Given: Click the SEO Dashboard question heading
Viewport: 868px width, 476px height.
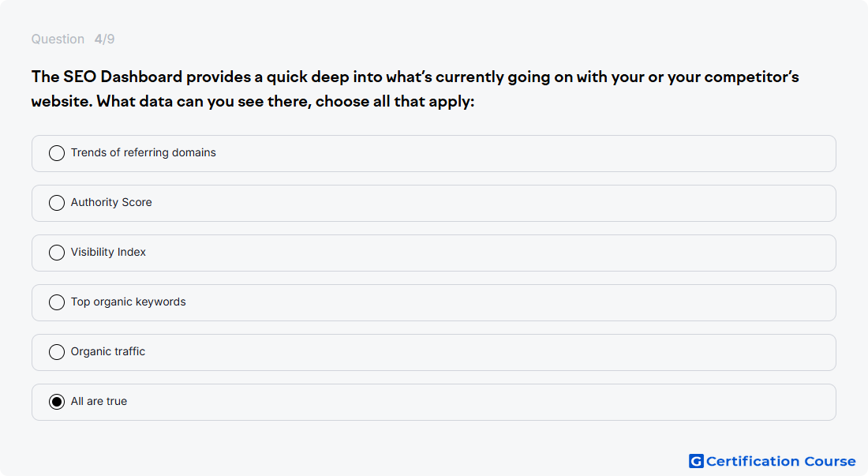Looking at the screenshot, I should 415,89.
